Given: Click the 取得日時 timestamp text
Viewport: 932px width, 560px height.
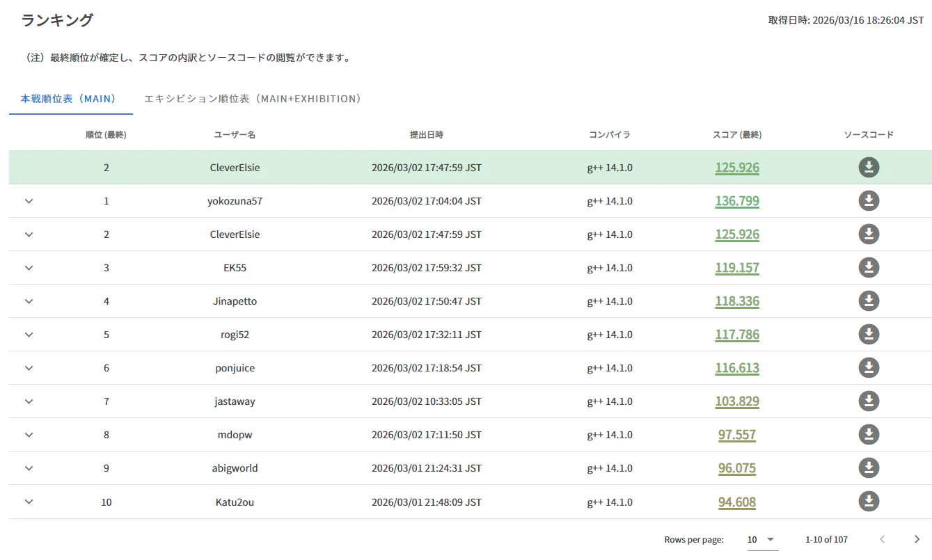Looking at the screenshot, I should 846,20.
